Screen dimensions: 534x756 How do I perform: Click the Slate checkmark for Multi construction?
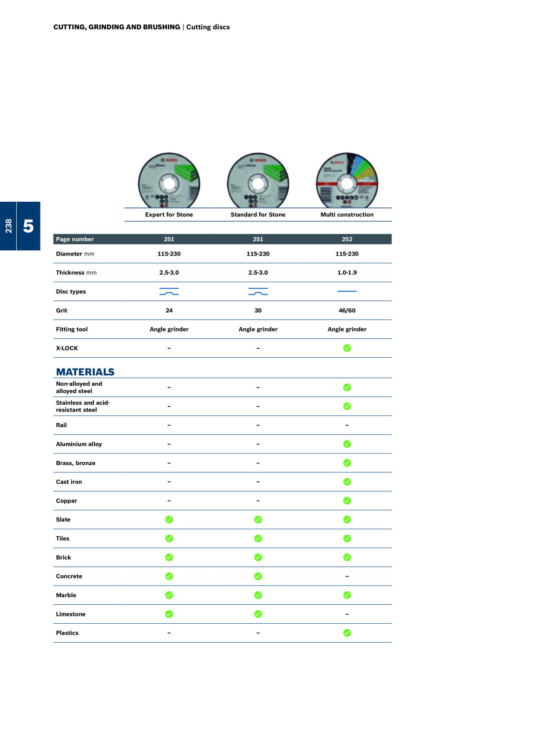coord(347,519)
